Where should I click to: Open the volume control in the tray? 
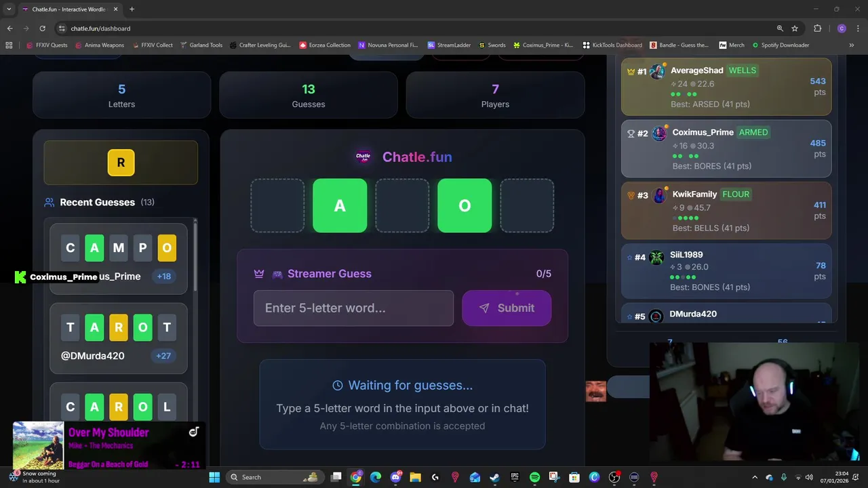pyautogui.click(x=808, y=477)
